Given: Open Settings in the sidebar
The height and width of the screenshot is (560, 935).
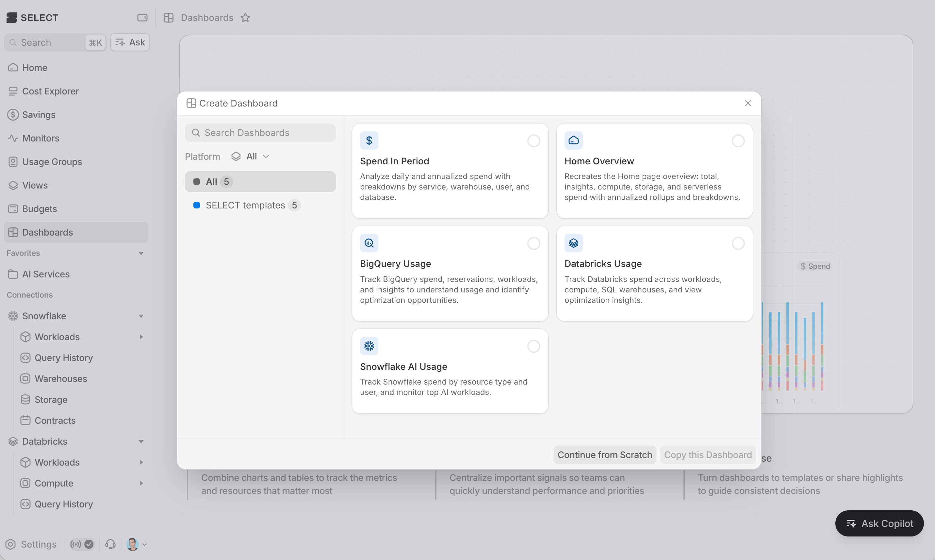Looking at the screenshot, I should (x=32, y=544).
